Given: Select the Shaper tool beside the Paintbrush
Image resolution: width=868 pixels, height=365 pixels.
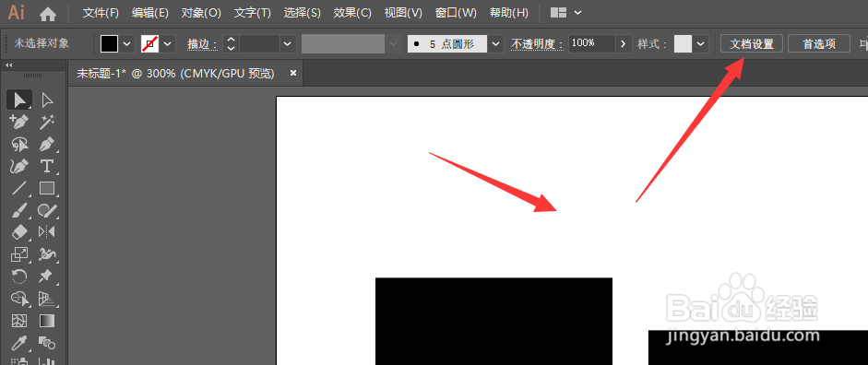Looking at the screenshot, I should 47,210.
